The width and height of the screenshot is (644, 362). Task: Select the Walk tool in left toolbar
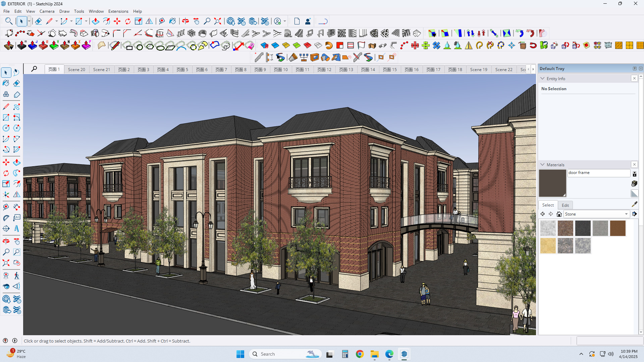[17, 276]
